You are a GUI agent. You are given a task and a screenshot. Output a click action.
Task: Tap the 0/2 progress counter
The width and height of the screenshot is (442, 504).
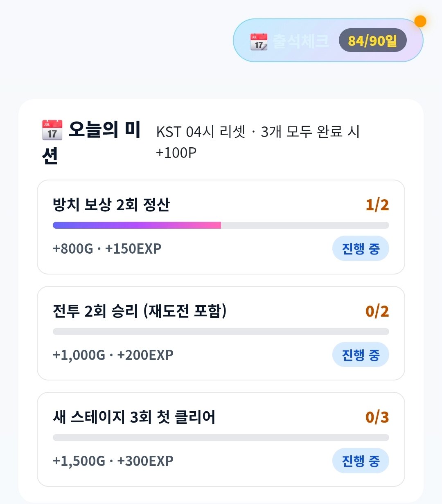(377, 311)
